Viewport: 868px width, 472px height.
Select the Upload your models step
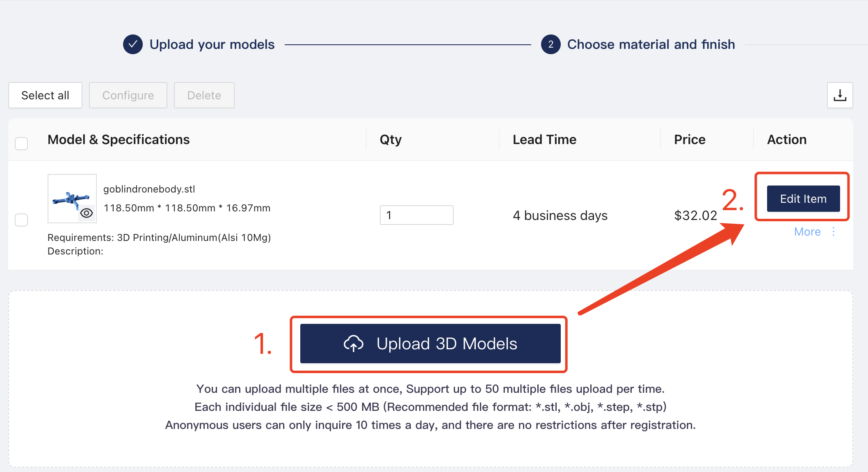[x=212, y=44]
